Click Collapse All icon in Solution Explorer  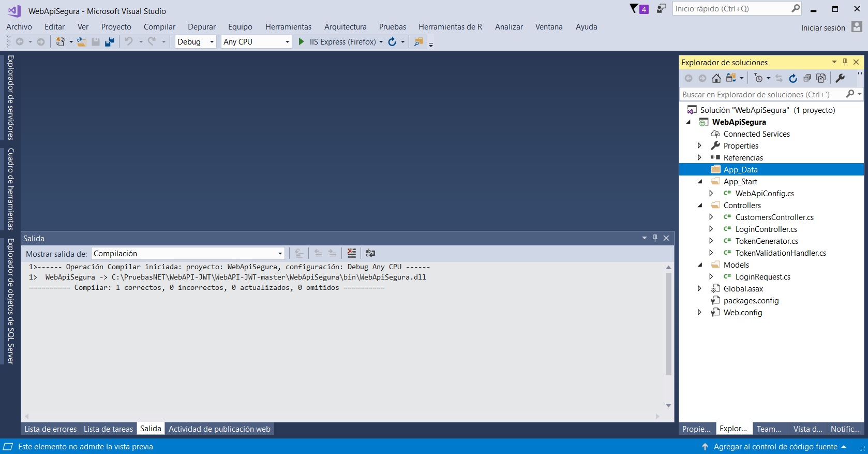point(807,78)
